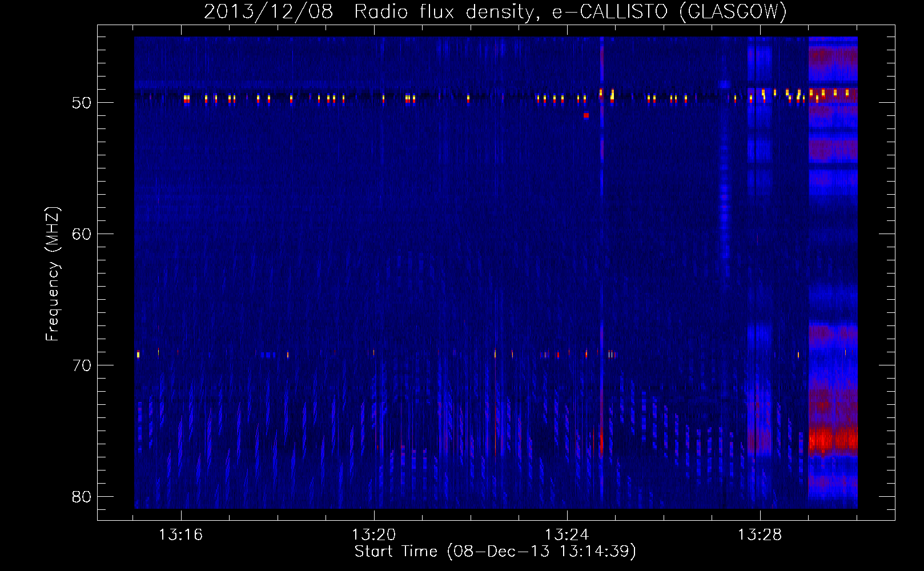This screenshot has height=571, width=924.
Task: Click the time tick label '13:20'
Action: (x=374, y=535)
